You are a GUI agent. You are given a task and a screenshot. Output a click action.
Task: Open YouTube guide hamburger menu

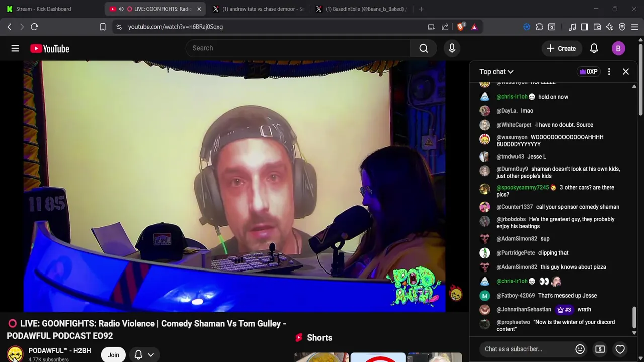click(15, 48)
